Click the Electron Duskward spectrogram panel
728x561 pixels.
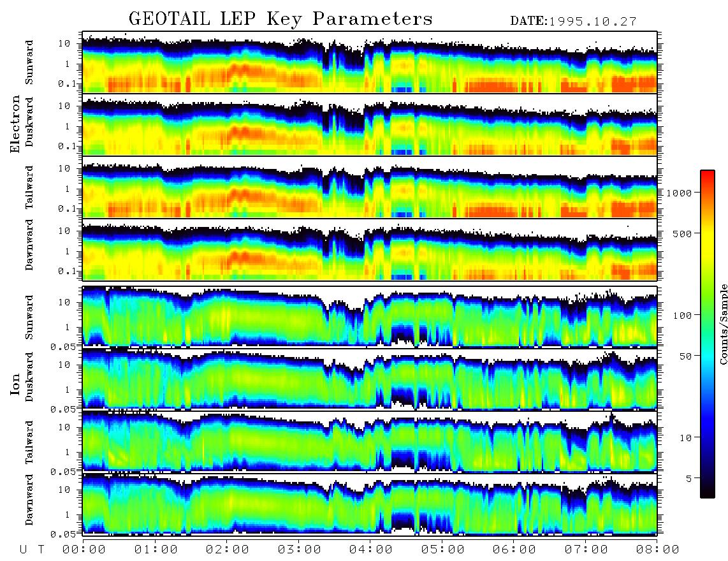(x=370, y=124)
